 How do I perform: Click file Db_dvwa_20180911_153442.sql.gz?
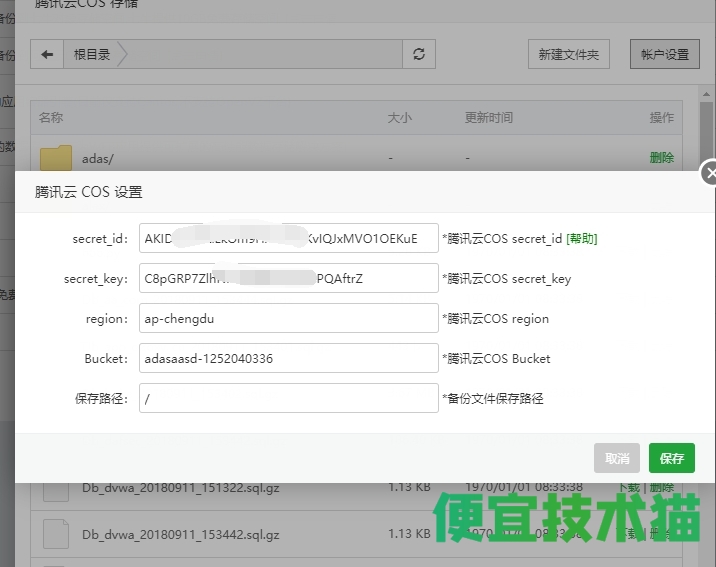pos(180,535)
